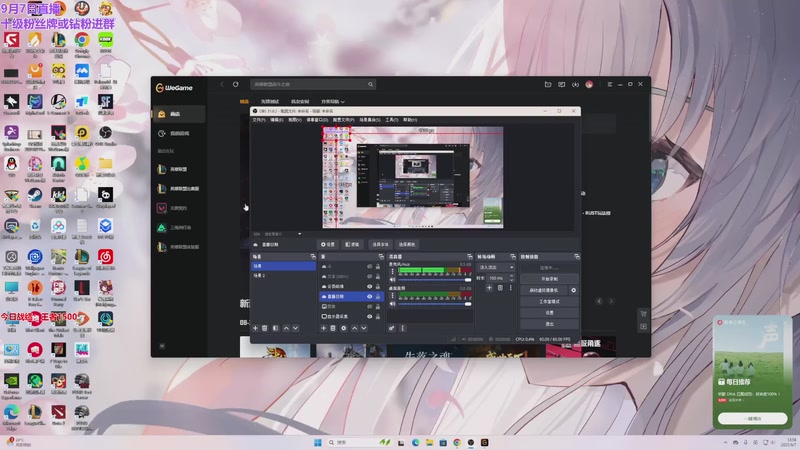Open scene filters icon in Scenes toolbar
This screenshot has width=800, height=450.
pyautogui.click(x=276, y=328)
